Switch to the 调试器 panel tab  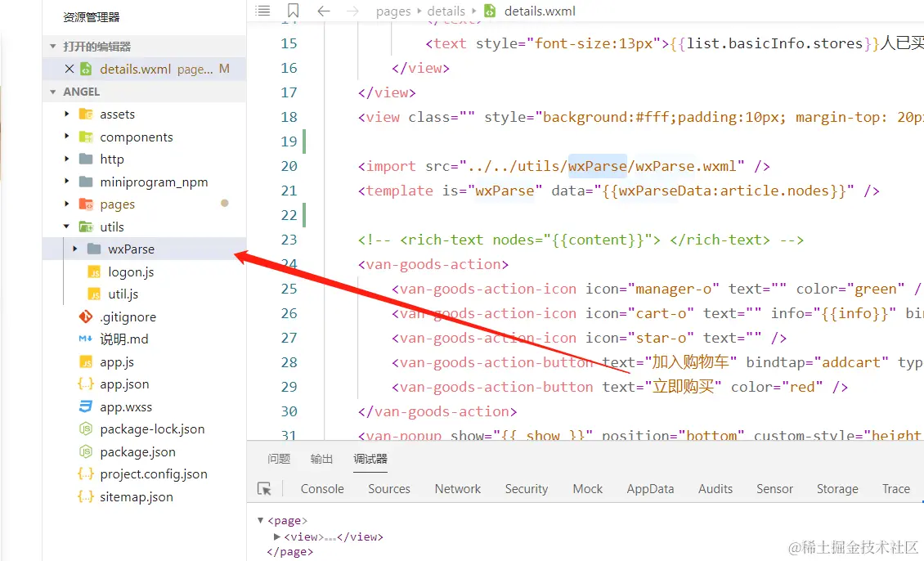tap(370, 459)
